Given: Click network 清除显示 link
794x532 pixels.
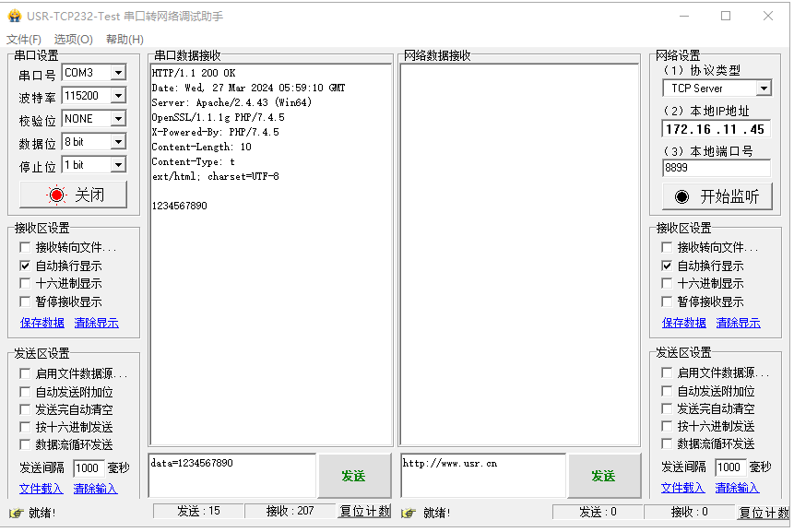Looking at the screenshot, I should 739,323.
